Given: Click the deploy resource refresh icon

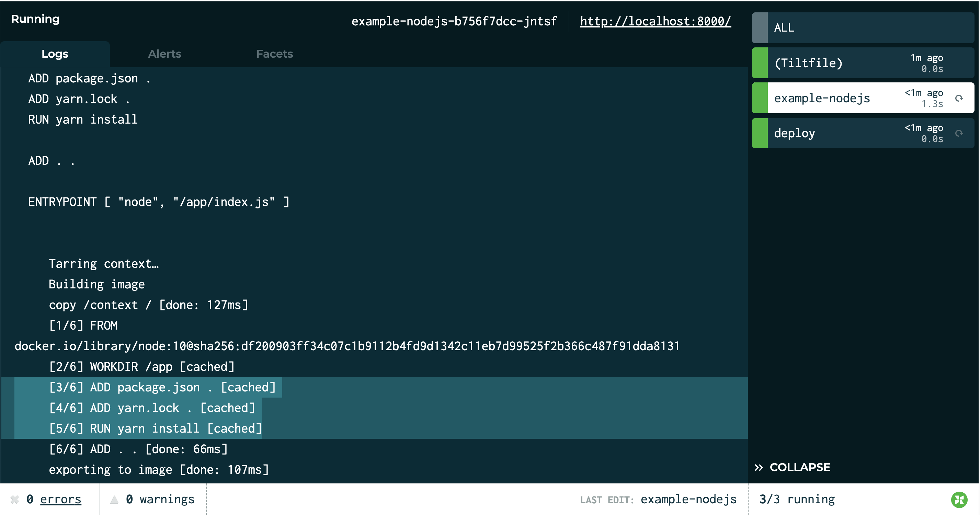Looking at the screenshot, I should [958, 133].
